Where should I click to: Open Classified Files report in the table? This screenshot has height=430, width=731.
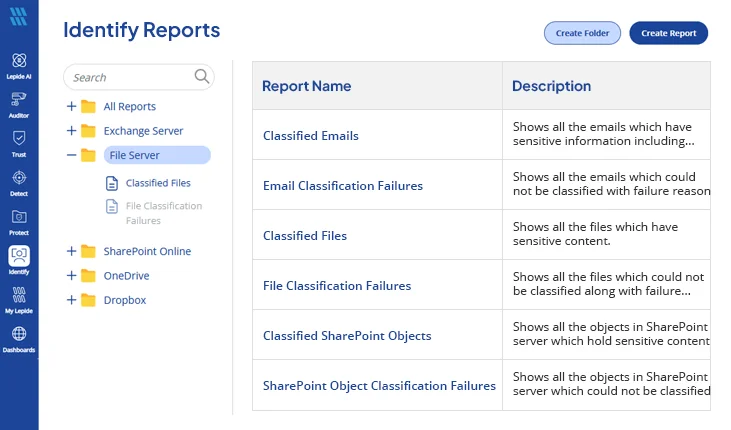click(x=305, y=236)
